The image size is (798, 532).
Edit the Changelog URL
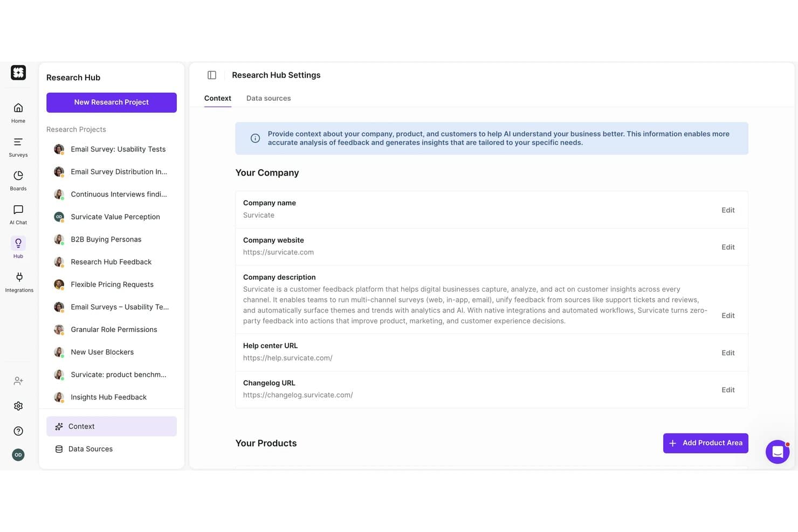[x=728, y=390]
